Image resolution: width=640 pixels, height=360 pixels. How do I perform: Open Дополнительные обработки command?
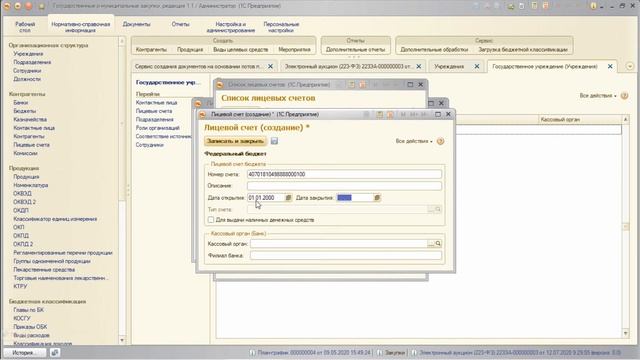(434, 49)
